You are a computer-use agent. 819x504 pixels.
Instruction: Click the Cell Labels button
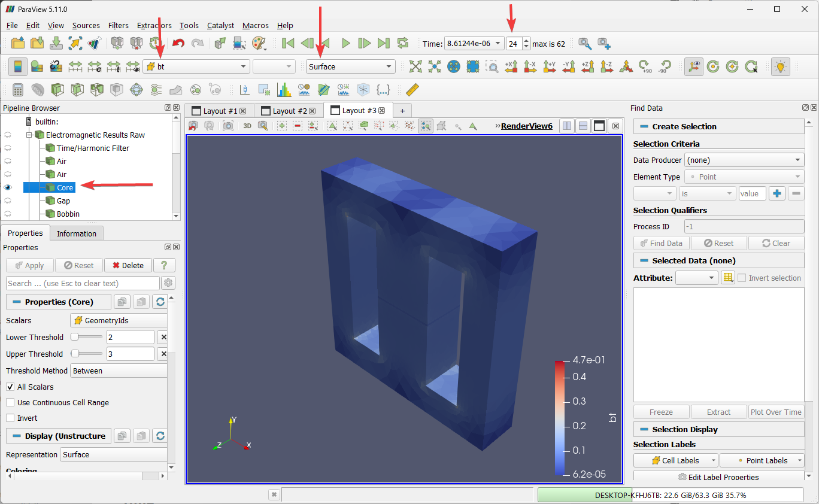tap(676, 460)
